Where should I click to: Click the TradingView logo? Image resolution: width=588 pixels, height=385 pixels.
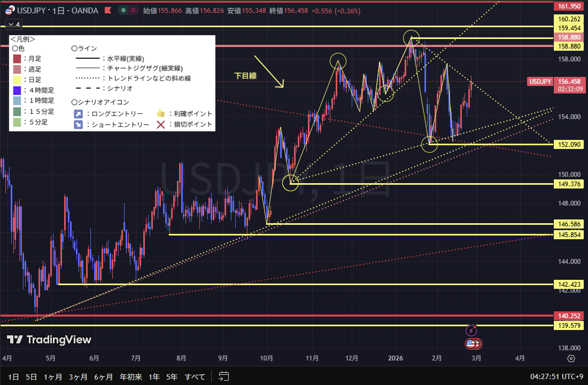tap(49, 340)
